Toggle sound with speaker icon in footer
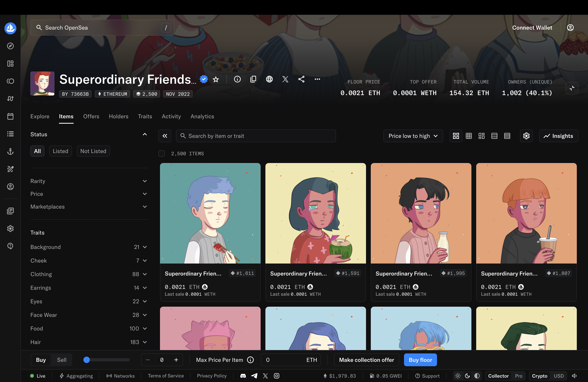The height and width of the screenshot is (382, 588). pos(575,376)
